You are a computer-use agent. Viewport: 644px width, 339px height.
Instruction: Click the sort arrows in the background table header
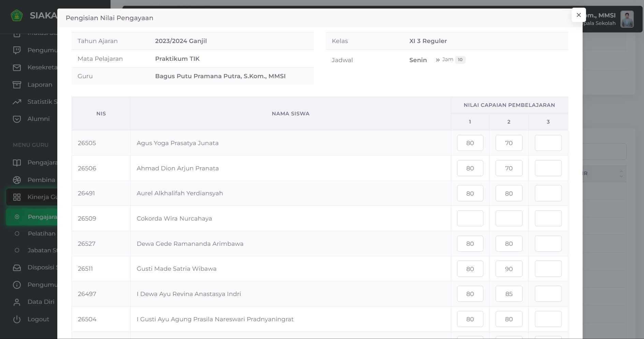tap(621, 174)
